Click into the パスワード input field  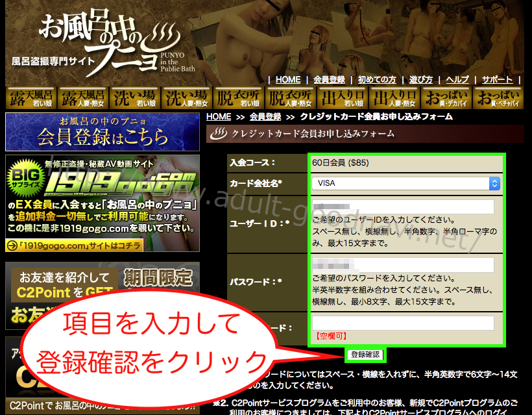[403, 265]
